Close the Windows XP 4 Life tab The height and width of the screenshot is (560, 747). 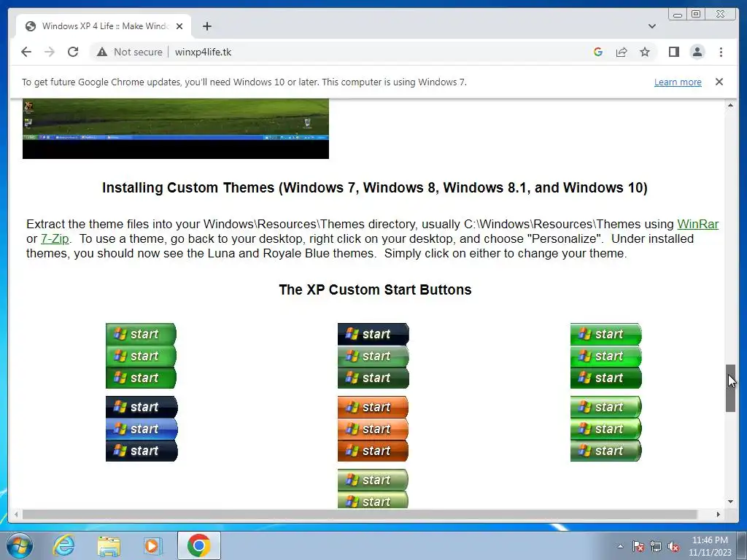point(179,26)
